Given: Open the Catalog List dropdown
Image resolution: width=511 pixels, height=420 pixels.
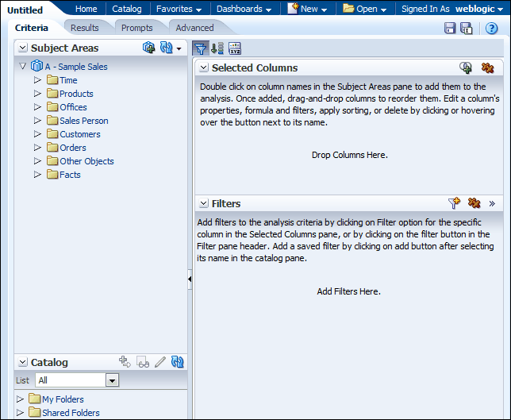Looking at the screenshot, I should click(112, 380).
